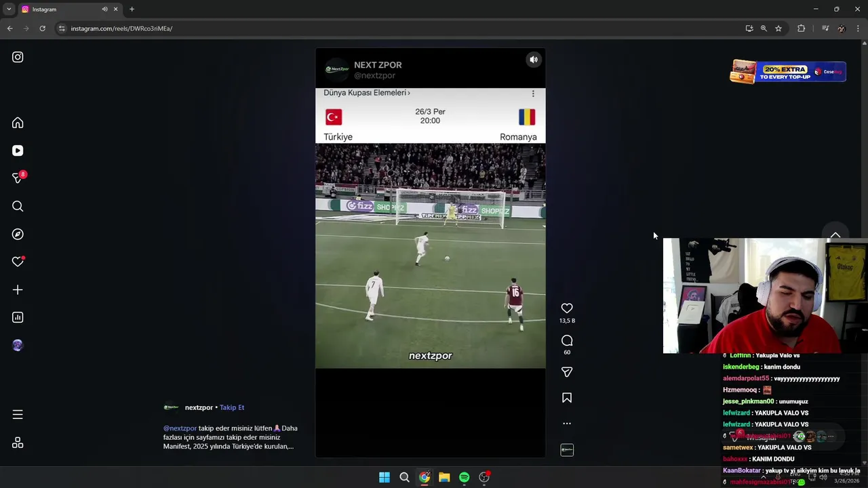Image resolution: width=868 pixels, height=488 pixels.
Task: Open Messages icon with red badge
Action: pyautogui.click(x=18, y=178)
